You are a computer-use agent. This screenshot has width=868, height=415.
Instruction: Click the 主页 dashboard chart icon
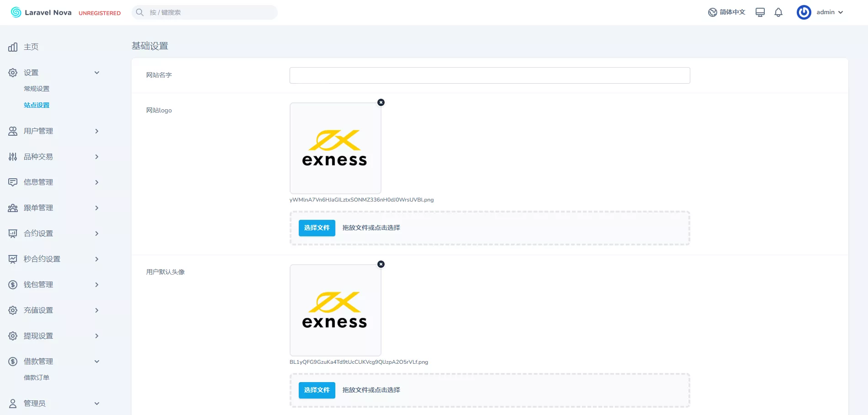(13, 47)
